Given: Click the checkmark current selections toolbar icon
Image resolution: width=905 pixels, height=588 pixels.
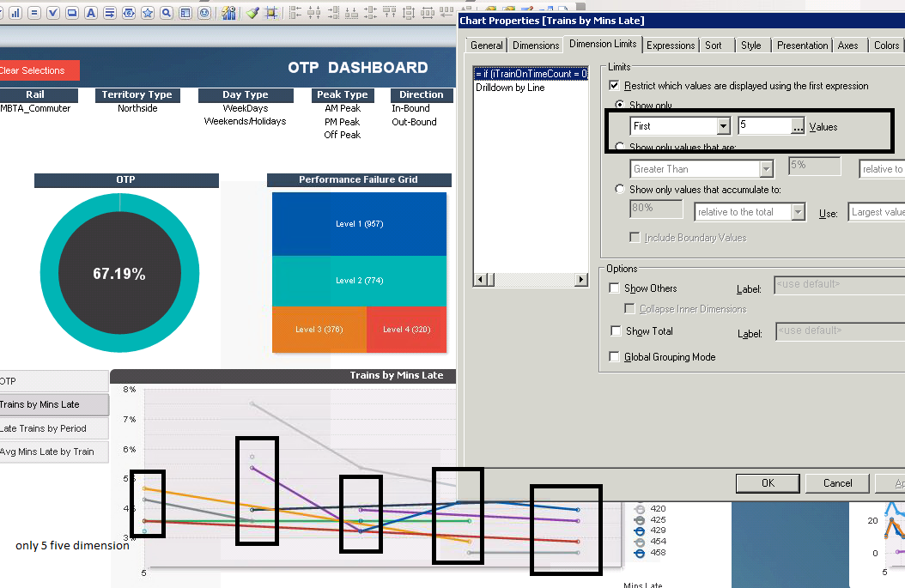Looking at the screenshot, I should click(x=53, y=13).
